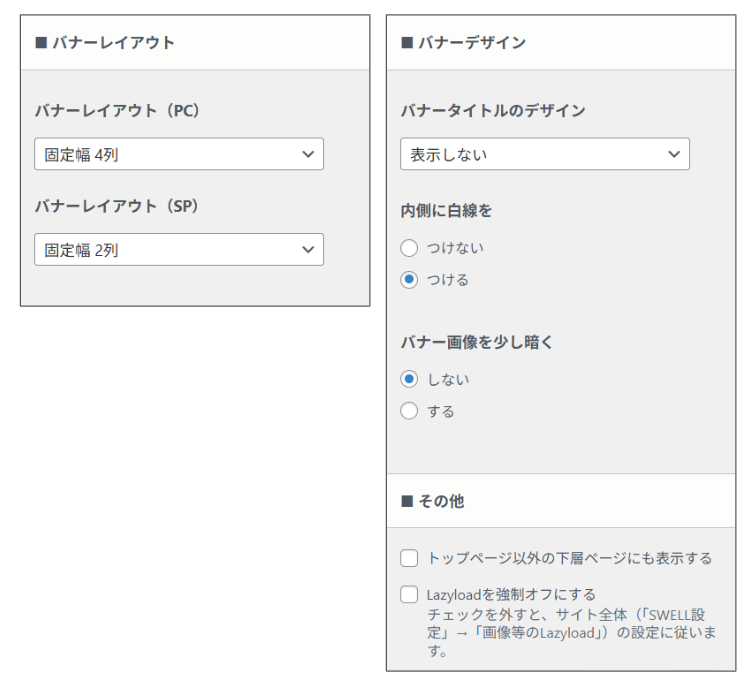Click the バナーレイアウト（SP） label

click(117, 206)
